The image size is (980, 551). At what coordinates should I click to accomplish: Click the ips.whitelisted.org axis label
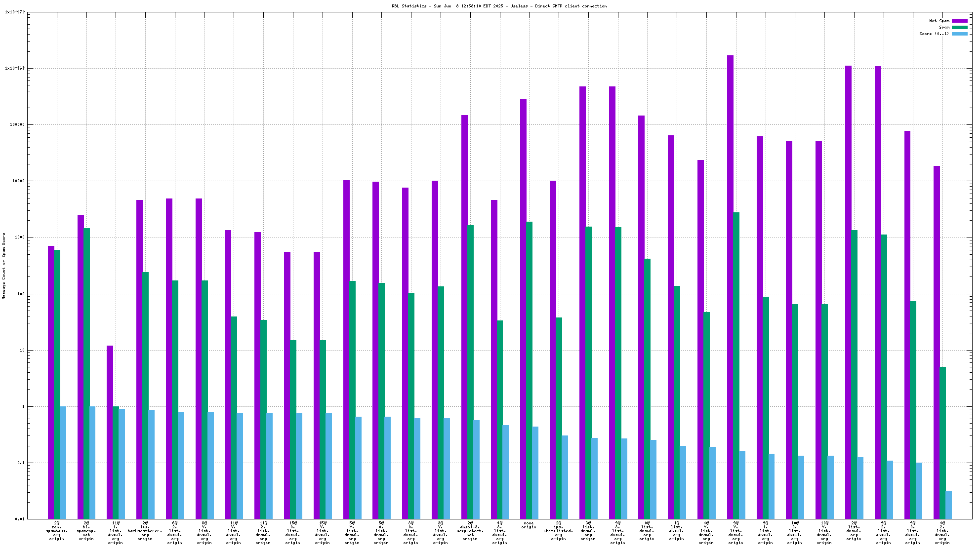[558, 531]
